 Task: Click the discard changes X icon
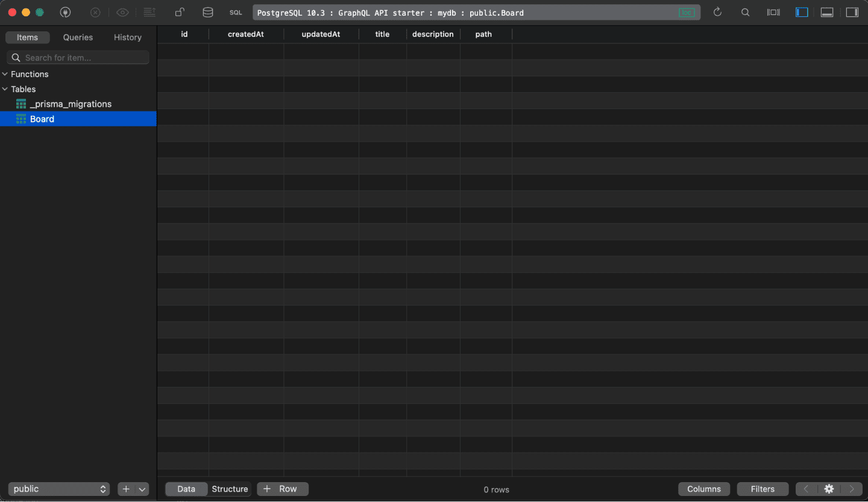pyautogui.click(x=95, y=12)
